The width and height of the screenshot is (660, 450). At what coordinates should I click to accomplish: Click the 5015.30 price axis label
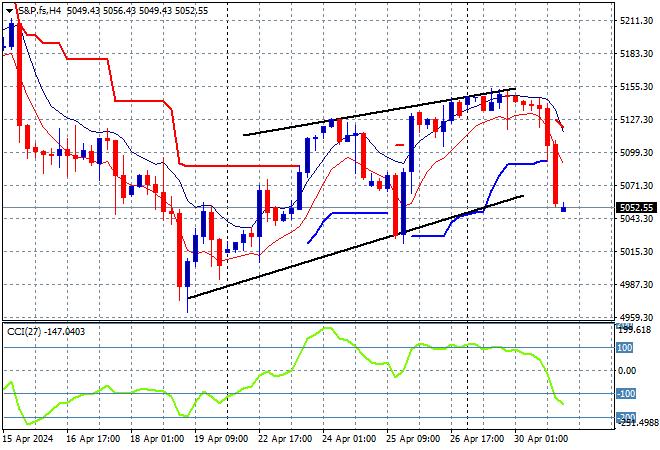(x=636, y=251)
